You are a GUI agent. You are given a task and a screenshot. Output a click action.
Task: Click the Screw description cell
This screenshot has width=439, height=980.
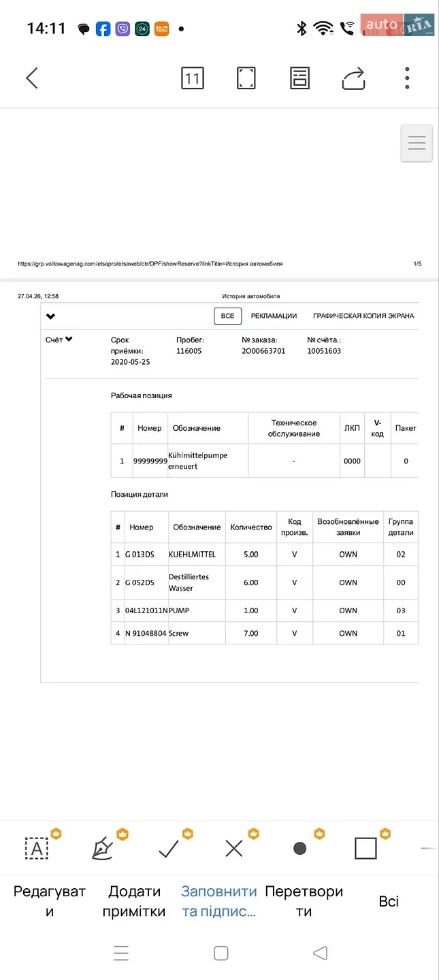point(197,633)
